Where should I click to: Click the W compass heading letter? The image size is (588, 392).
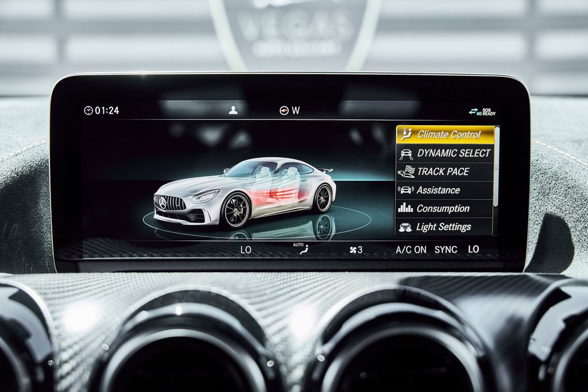[296, 110]
